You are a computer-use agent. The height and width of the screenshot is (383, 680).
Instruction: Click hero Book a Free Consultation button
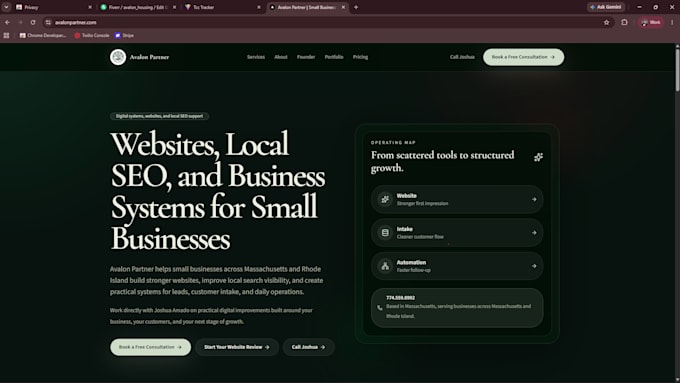point(150,347)
